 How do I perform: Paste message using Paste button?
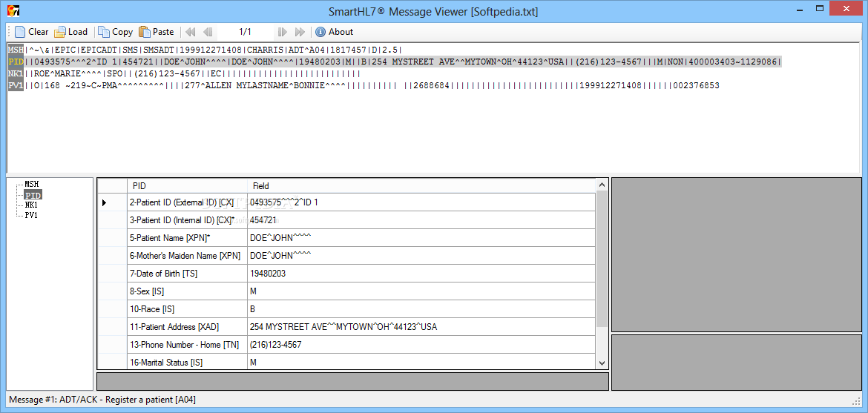tap(156, 32)
